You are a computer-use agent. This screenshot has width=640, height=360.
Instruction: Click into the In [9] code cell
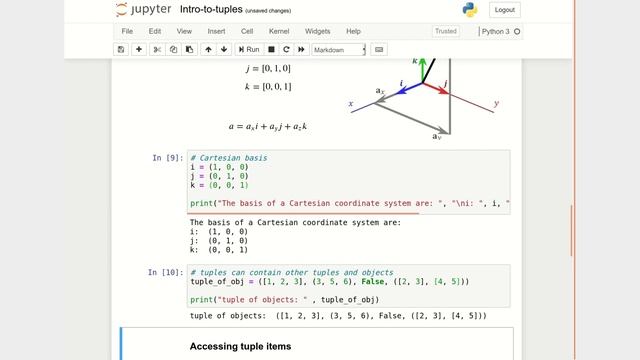[349, 182]
